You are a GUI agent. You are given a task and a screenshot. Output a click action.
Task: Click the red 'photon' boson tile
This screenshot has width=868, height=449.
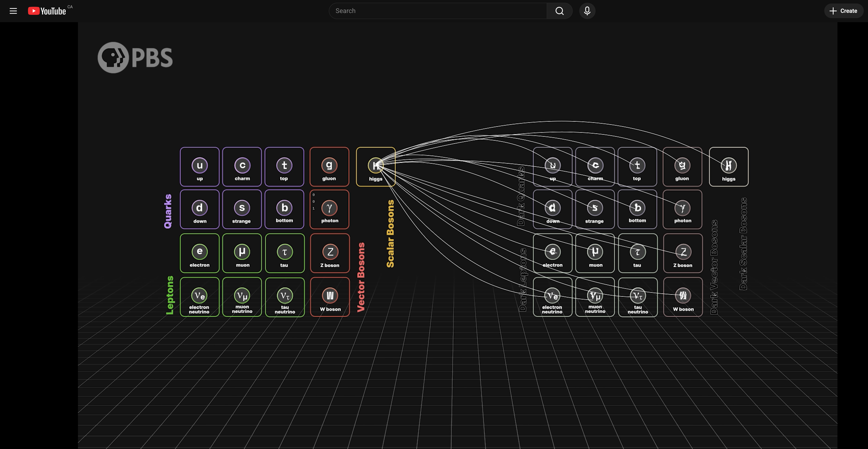coord(330,209)
